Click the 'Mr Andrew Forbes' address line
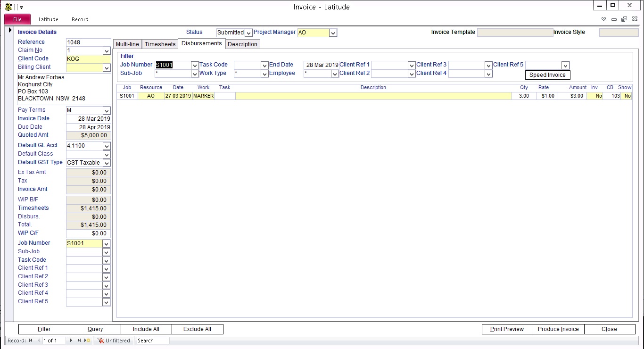This screenshot has width=644, height=349. 41,77
